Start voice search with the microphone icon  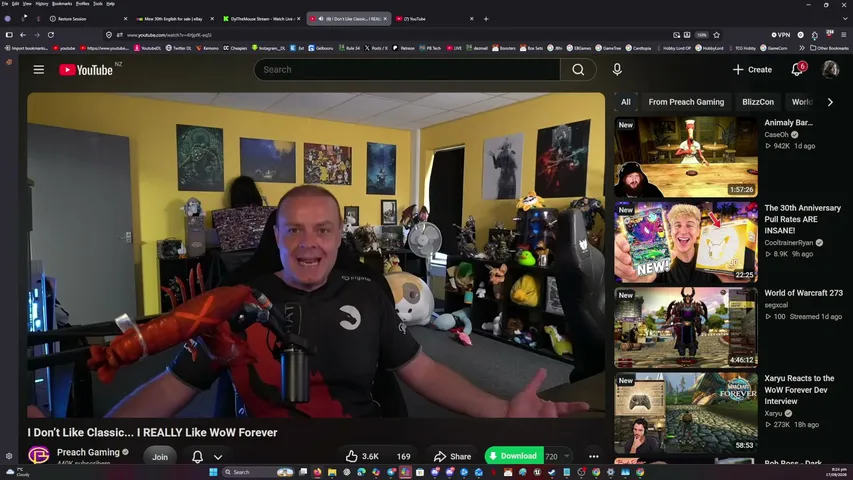click(x=617, y=70)
